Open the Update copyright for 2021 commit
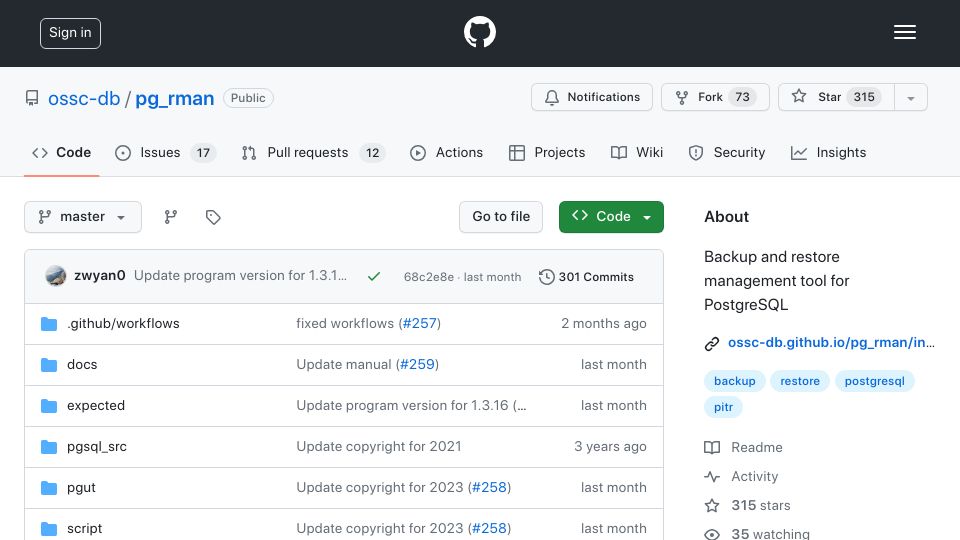Viewport: 960px width, 540px height. click(379, 446)
